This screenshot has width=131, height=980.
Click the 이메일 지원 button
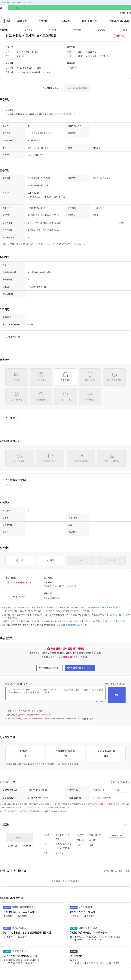pos(19,597)
